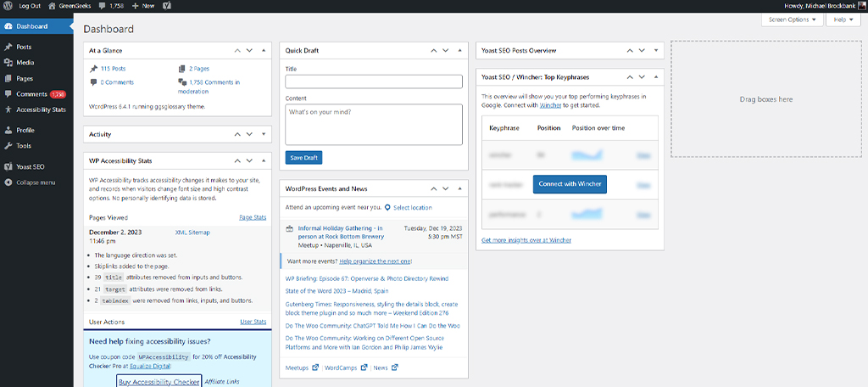Move Quick Draft widget down

pyautogui.click(x=446, y=50)
